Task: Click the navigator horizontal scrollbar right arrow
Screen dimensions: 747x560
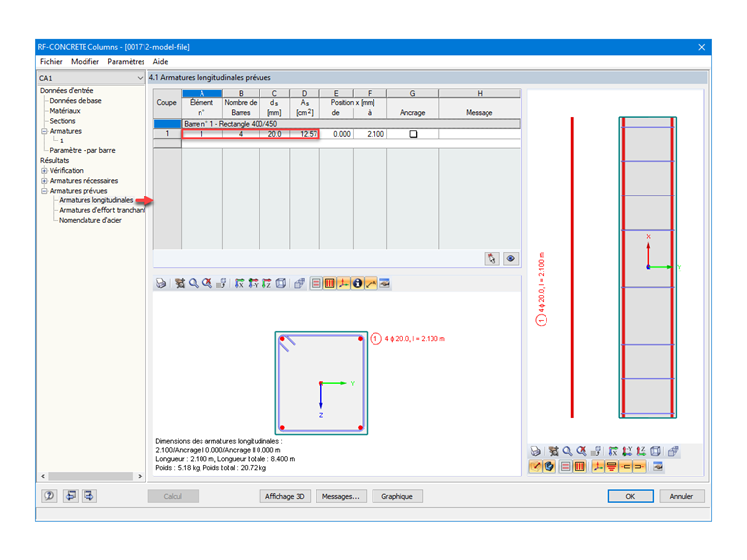Action: 140,476
